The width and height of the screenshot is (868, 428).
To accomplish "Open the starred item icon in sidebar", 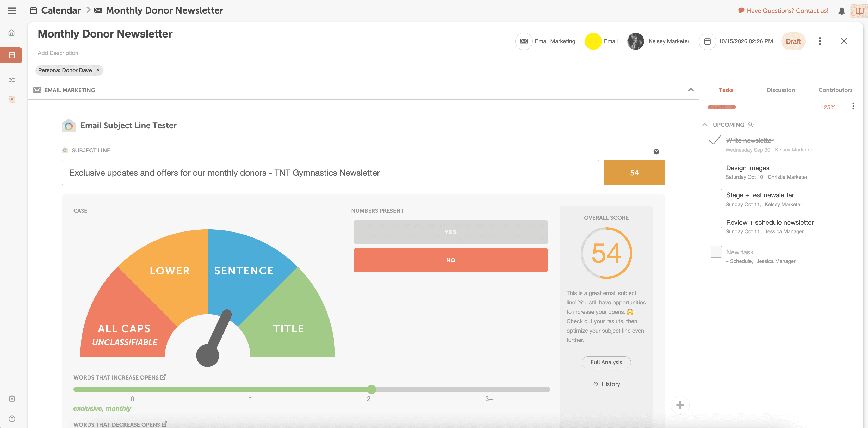I will (12, 99).
